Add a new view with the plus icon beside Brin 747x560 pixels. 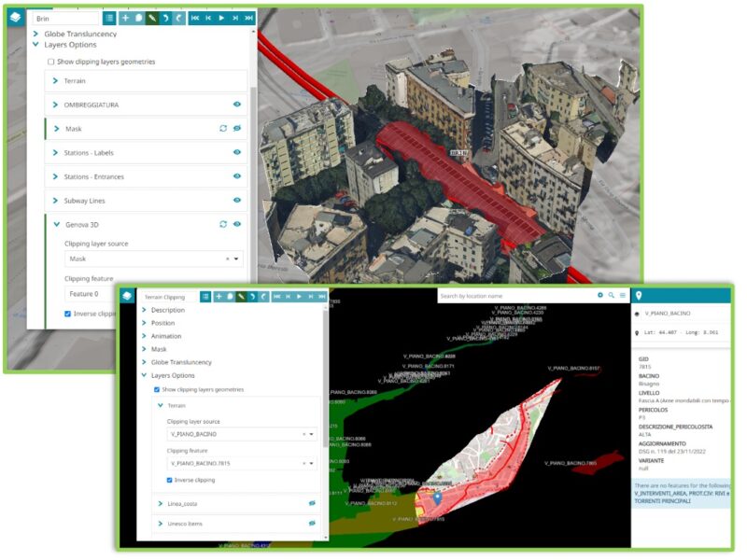click(125, 18)
